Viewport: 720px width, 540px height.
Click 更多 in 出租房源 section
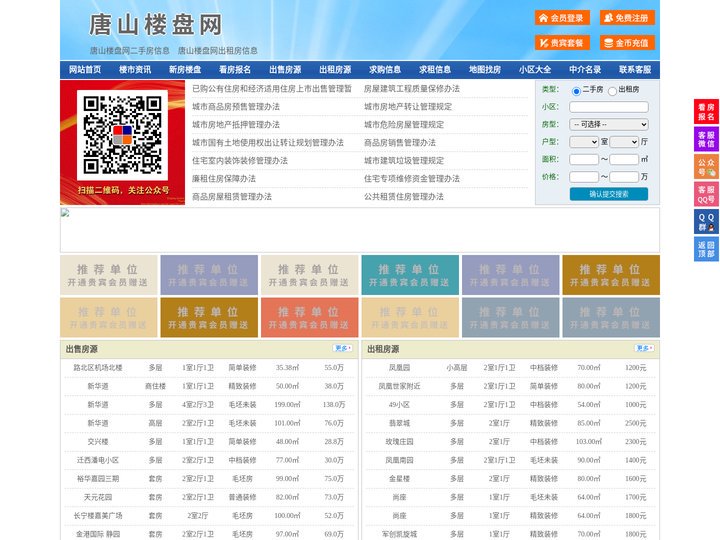coord(644,348)
